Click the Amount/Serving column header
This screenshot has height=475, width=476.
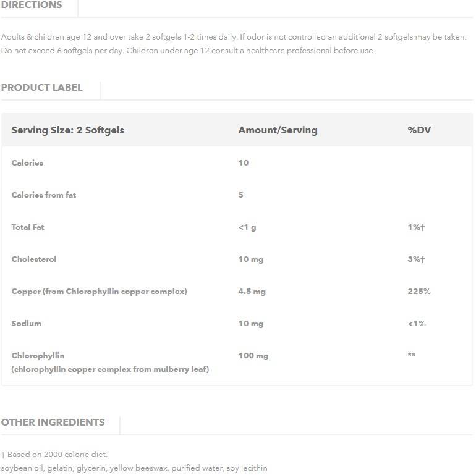[278, 130]
